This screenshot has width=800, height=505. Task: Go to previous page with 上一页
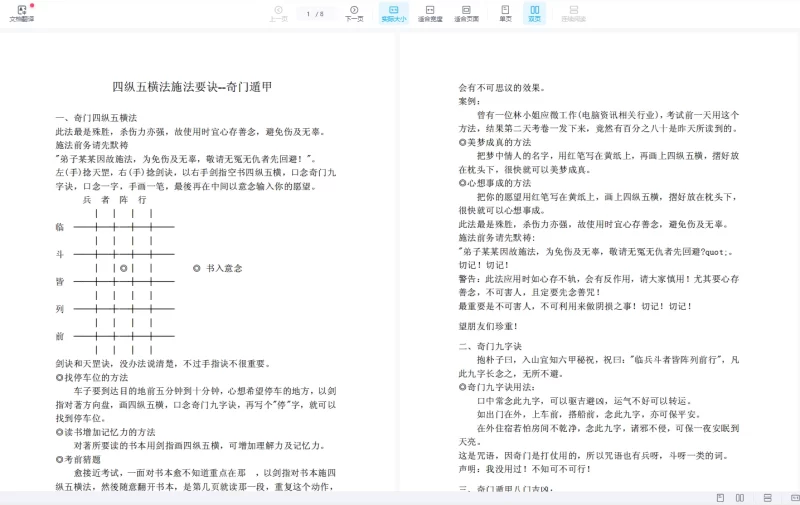(x=278, y=13)
